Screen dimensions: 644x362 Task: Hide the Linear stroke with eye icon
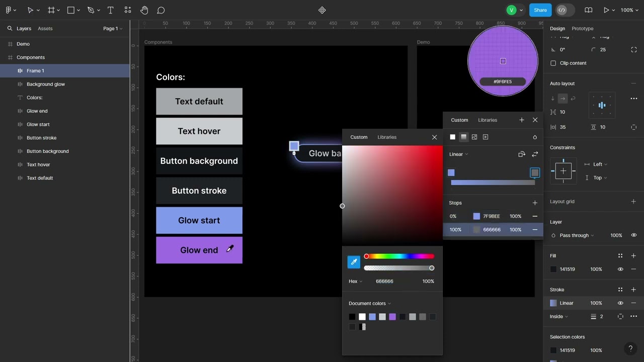(x=620, y=303)
